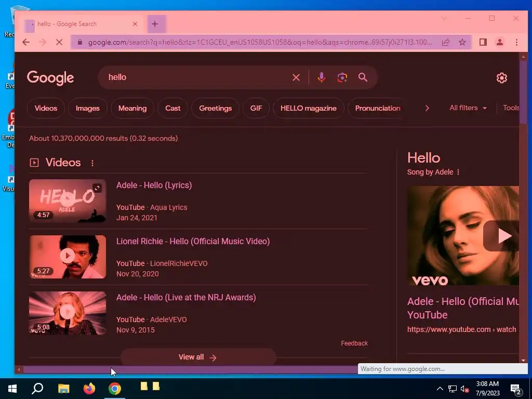Select the HELLO magazine filter chip
This screenshot has height=399, width=532.
tap(309, 108)
